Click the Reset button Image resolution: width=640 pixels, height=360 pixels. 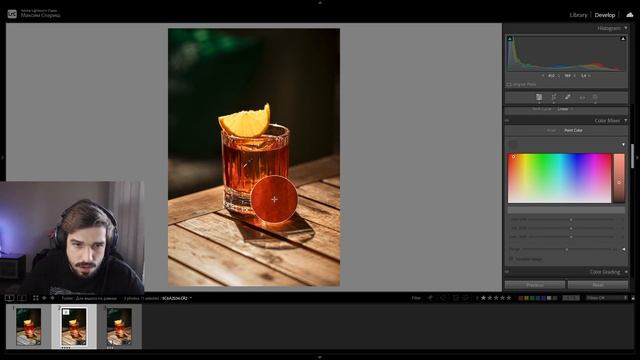[598, 285]
